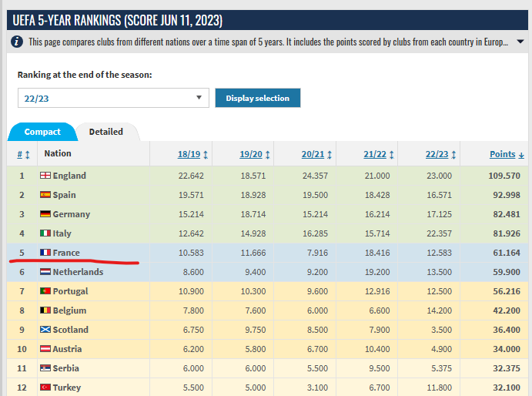Sort the table by Points column

coord(506,154)
